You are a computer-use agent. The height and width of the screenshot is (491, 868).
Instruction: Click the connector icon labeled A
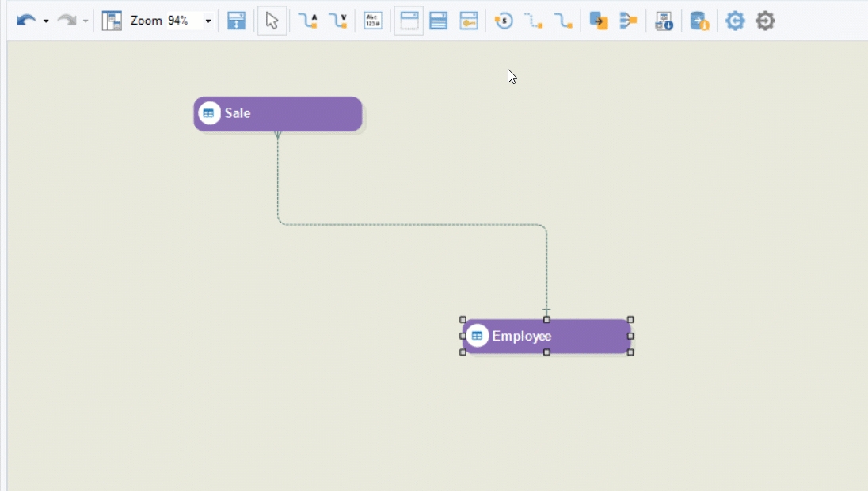pyautogui.click(x=307, y=21)
